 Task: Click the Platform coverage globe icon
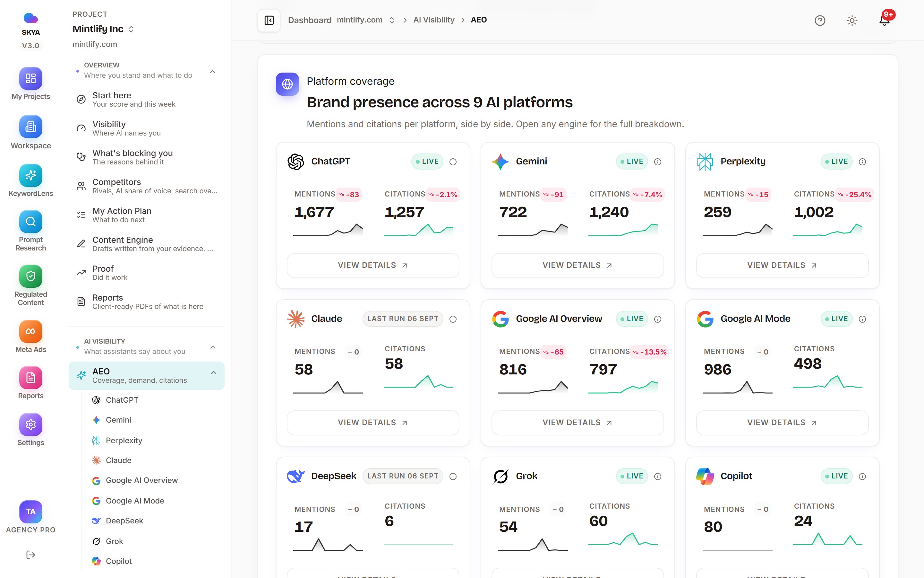[x=287, y=84]
